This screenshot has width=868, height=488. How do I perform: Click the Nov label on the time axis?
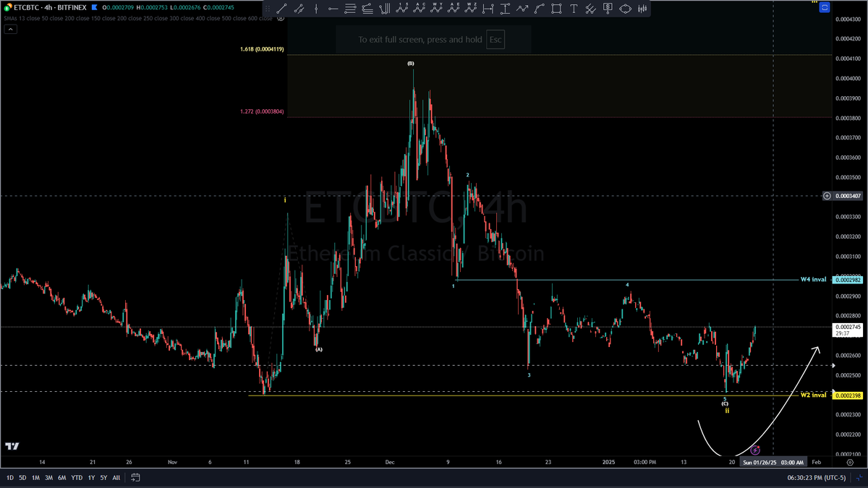172,461
